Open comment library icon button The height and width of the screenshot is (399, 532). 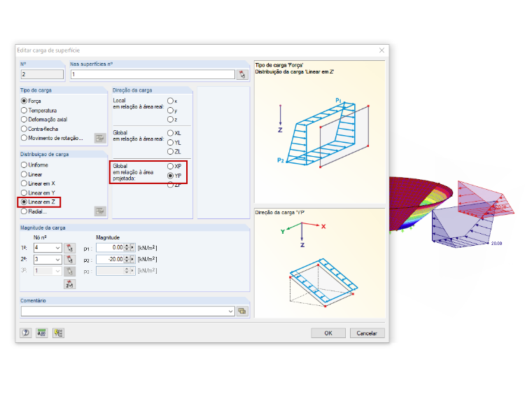click(x=242, y=311)
